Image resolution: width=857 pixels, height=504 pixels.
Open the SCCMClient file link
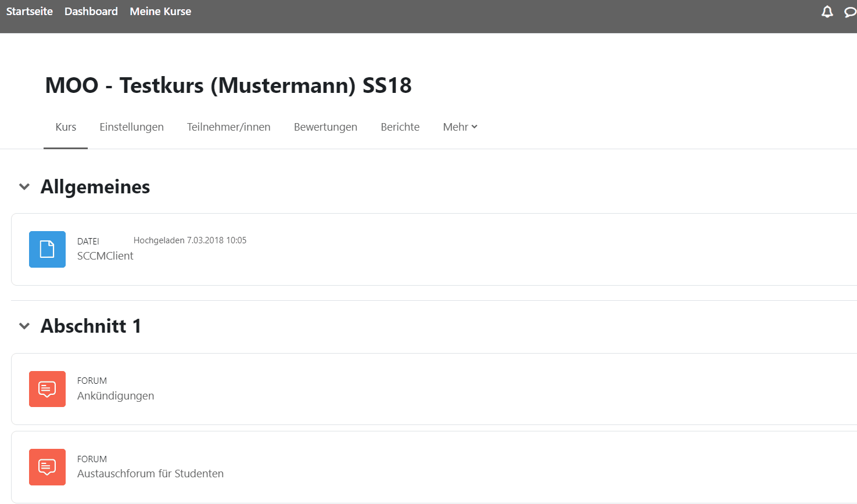point(105,256)
